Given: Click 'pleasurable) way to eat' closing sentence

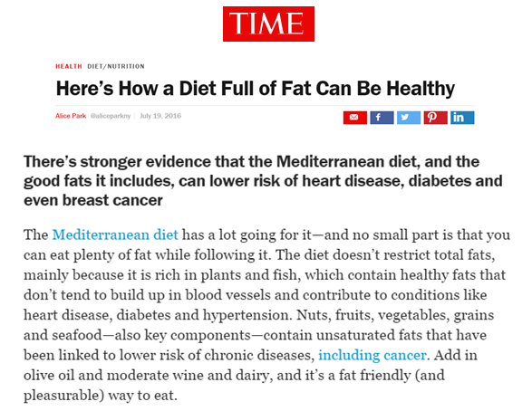Looking at the screenshot, I should click(101, 396).
